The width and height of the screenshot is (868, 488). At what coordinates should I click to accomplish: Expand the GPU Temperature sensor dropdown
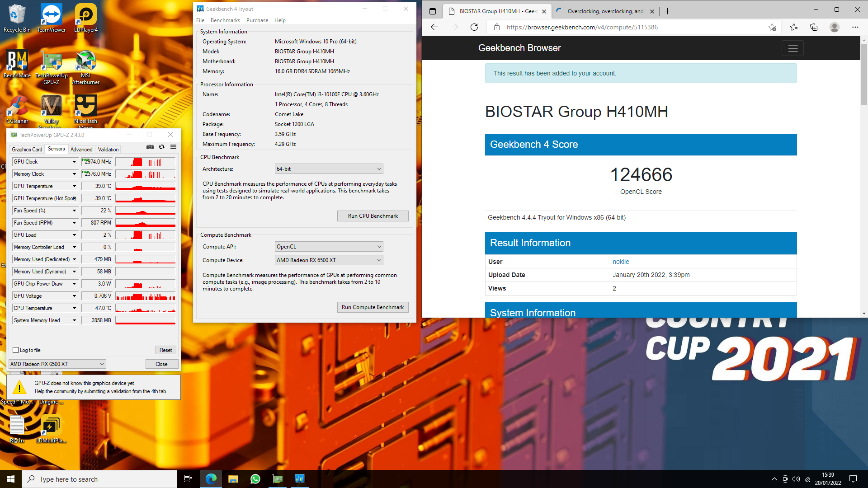click(75, 186)
